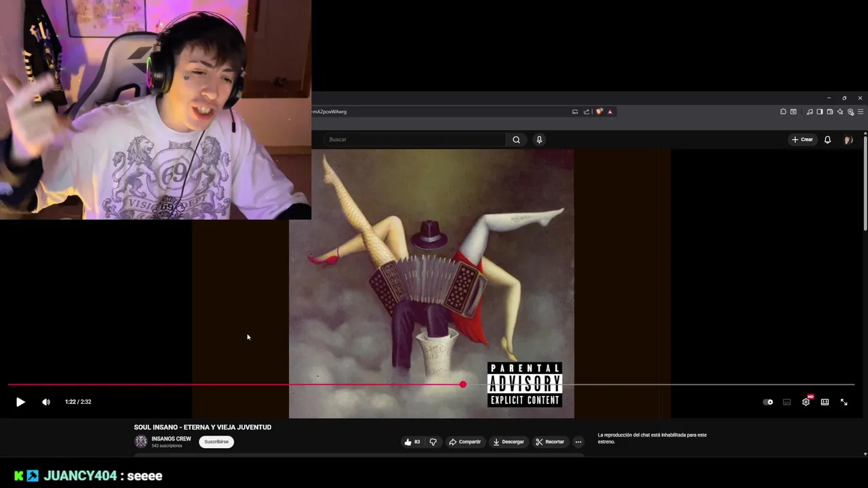Open the Brave Wallet icon

tap(829, 112)
